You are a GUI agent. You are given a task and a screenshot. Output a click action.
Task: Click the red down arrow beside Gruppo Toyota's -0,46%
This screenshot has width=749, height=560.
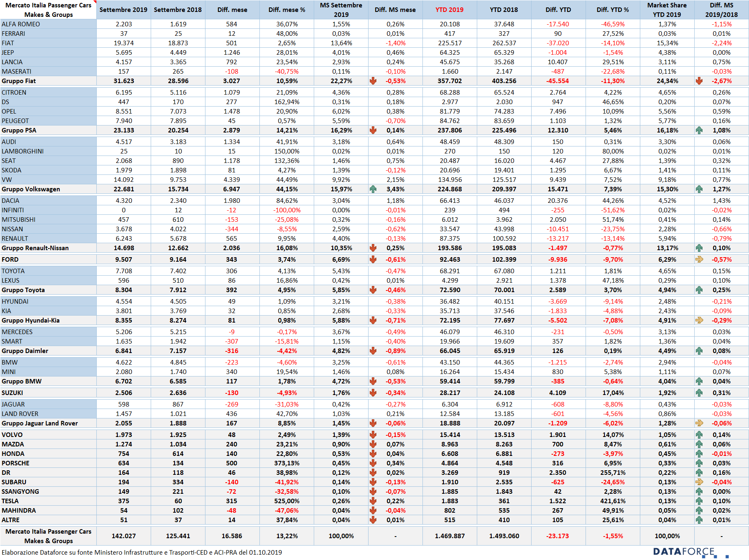(x=373, y=290)
